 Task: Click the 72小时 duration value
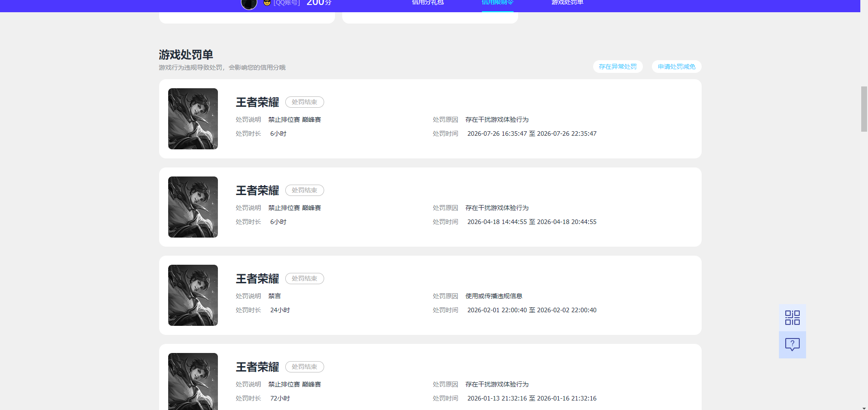[x=280, y=398]
